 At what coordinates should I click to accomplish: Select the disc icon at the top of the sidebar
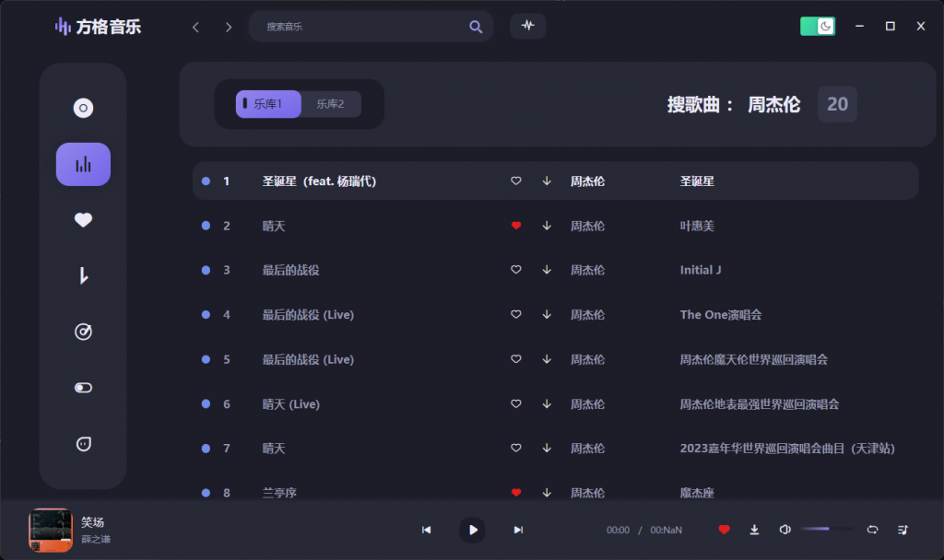[83, 108]
